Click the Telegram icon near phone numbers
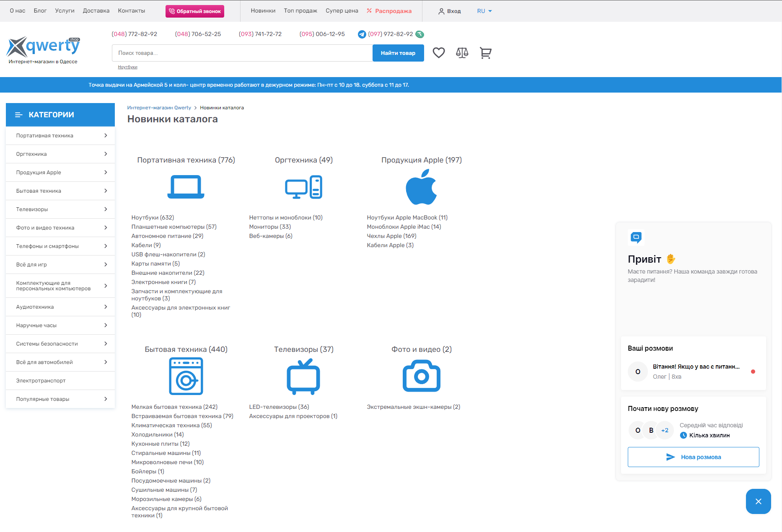The width and height of the screenshot is (782, 532). tap(362, 34)
